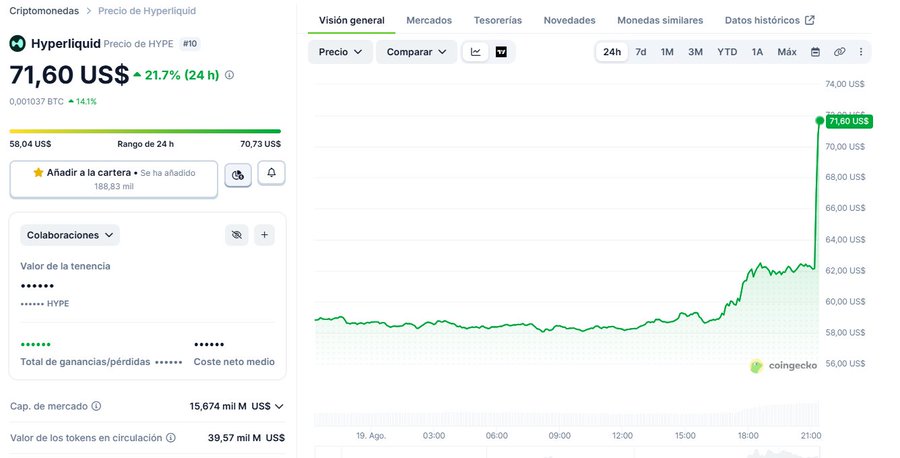
Task: Expand the market cap currency chevron
Action: click(279, 406)
